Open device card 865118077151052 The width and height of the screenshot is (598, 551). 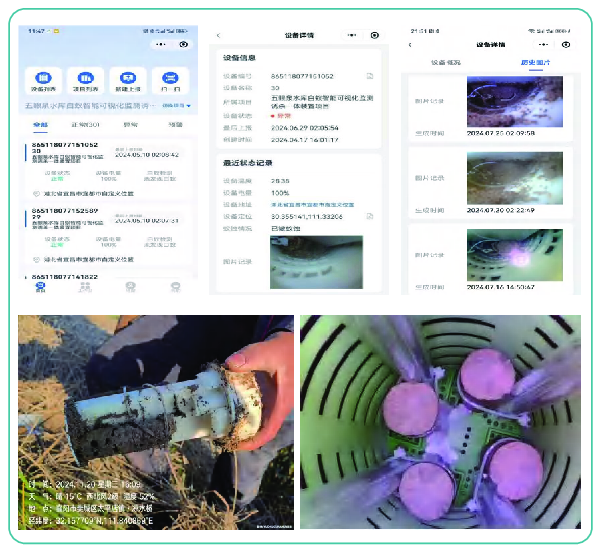point(108,170)
